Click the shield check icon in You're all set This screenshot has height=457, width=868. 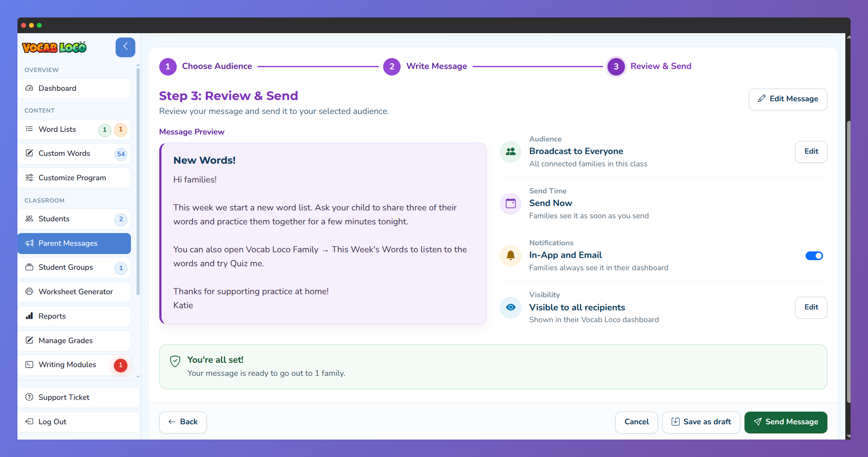coord(175,361)
